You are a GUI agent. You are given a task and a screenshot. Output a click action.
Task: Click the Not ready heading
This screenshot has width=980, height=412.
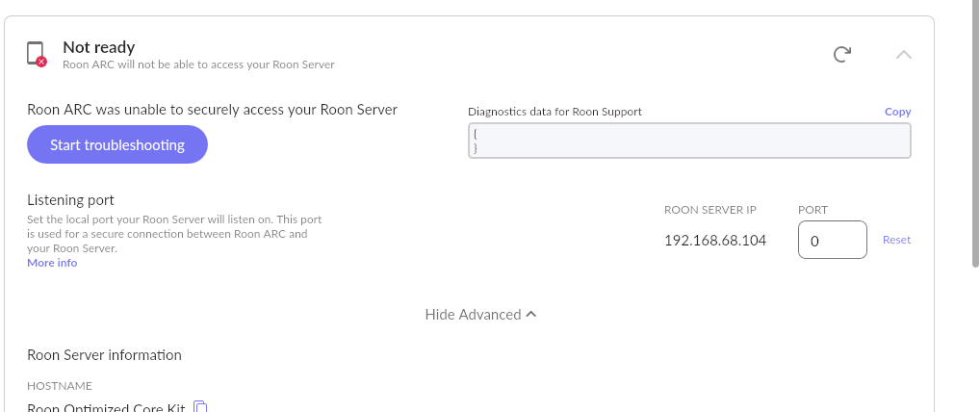[x=99, y=47]
